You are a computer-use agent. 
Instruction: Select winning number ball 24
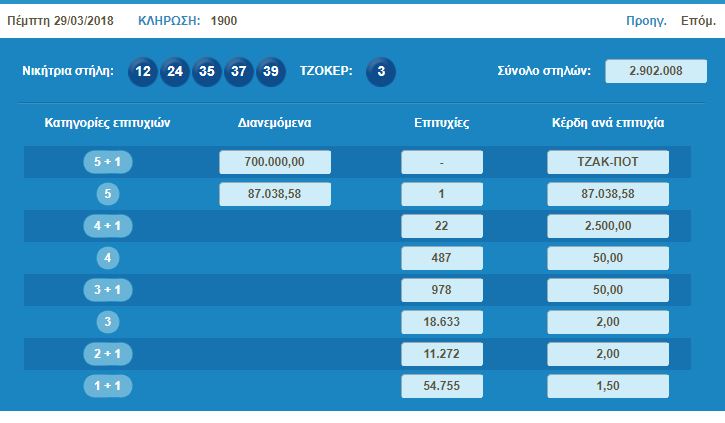[x=175, y=71]
